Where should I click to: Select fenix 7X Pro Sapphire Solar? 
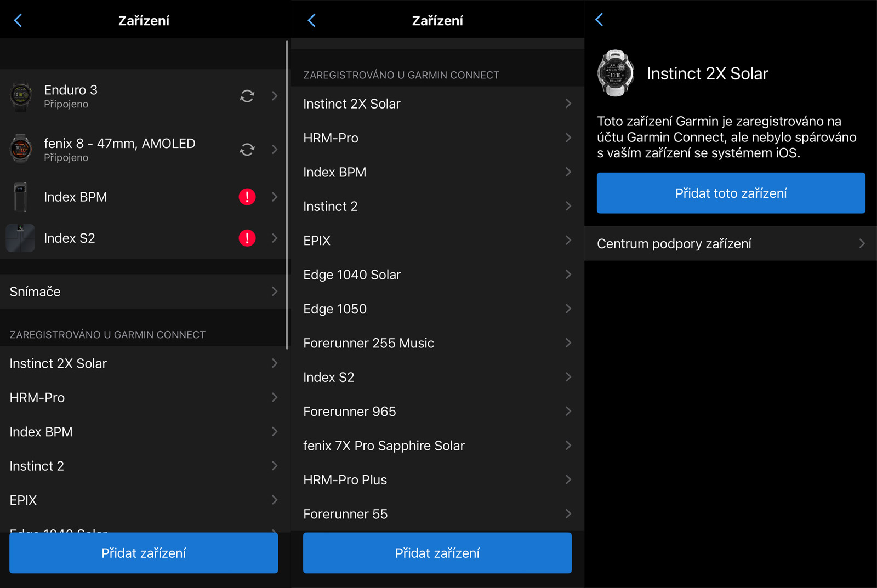[437, 446]
